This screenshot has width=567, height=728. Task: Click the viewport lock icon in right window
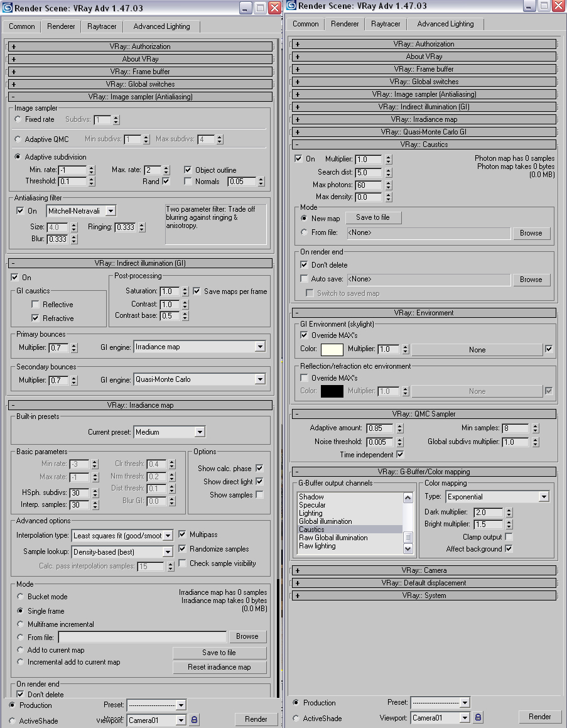[478, 717]
